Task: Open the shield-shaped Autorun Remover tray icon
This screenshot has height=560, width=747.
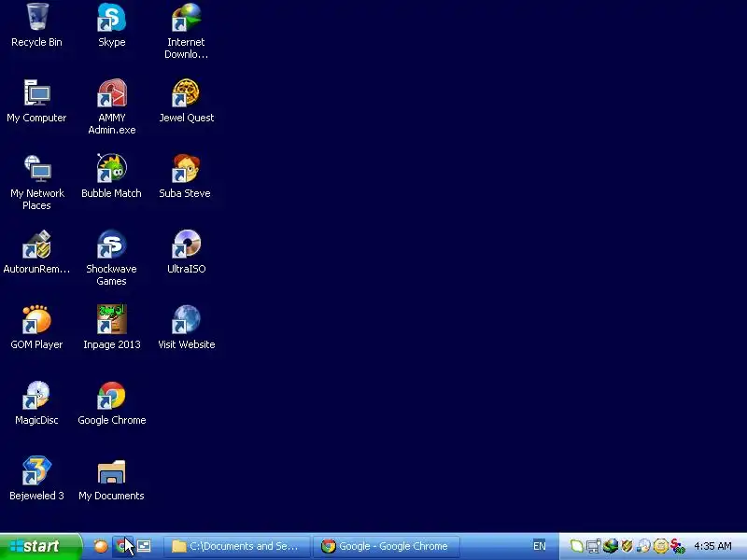Action: (x=627, y=546)
